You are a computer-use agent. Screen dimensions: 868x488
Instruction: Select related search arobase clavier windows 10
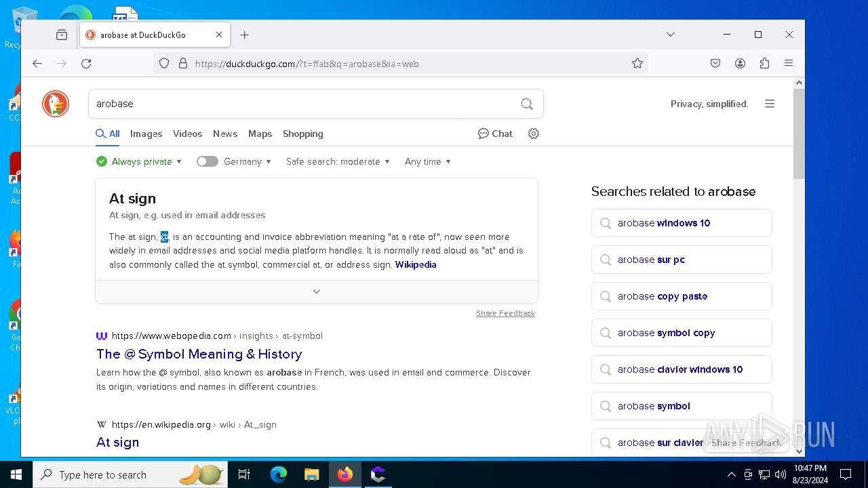click(x=682, y=369)
